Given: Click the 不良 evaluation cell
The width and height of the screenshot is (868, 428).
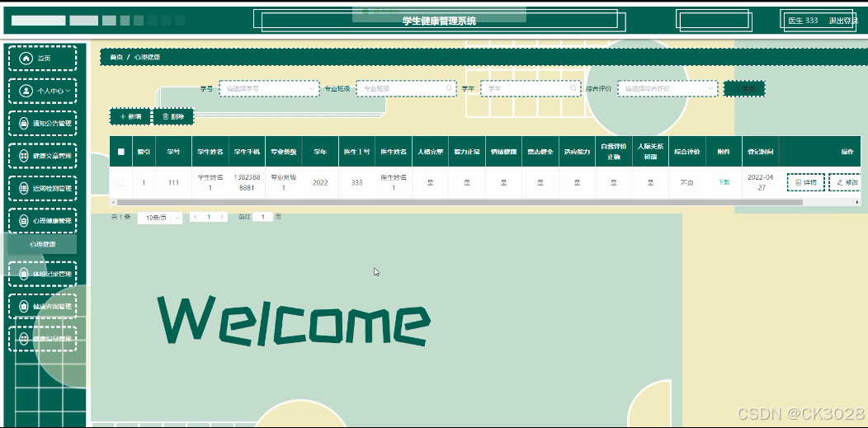Looking at the screenshot, I should point(687,182).
